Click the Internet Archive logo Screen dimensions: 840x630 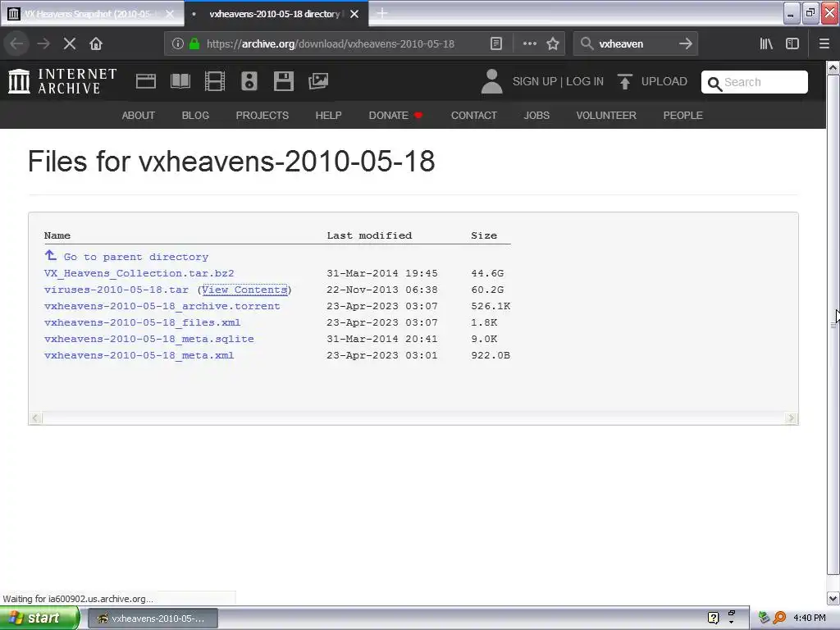(x=62, y=81)
